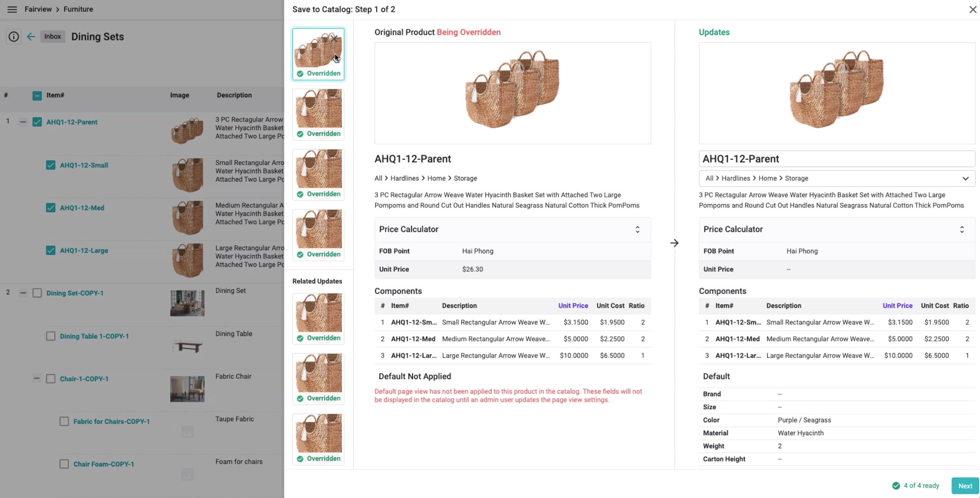980x498 pixels.
Task: Click the Fairview breadcrumb
Action: point(38,9)
